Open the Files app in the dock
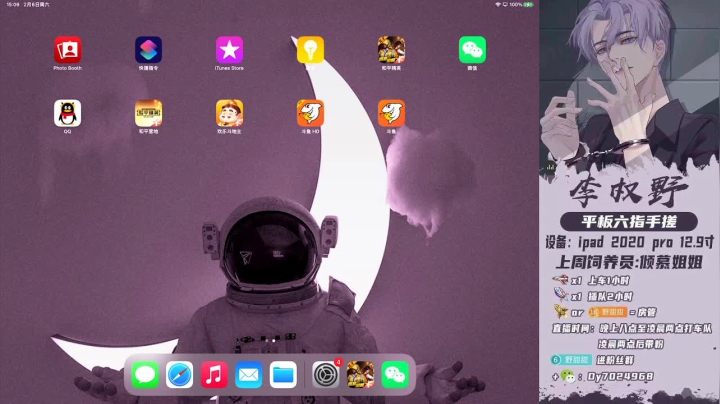The width and height of the screenshot is (720, 404). [283, 375]
